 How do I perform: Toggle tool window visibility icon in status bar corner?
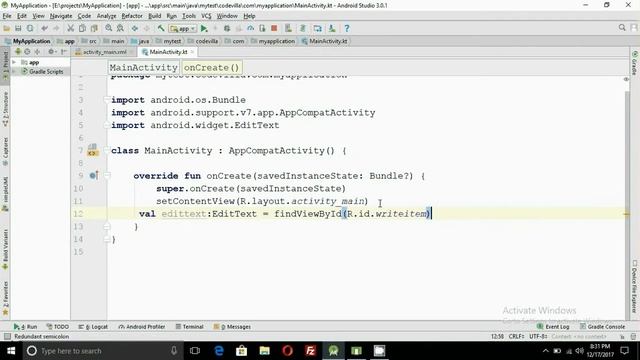point(7,336)
